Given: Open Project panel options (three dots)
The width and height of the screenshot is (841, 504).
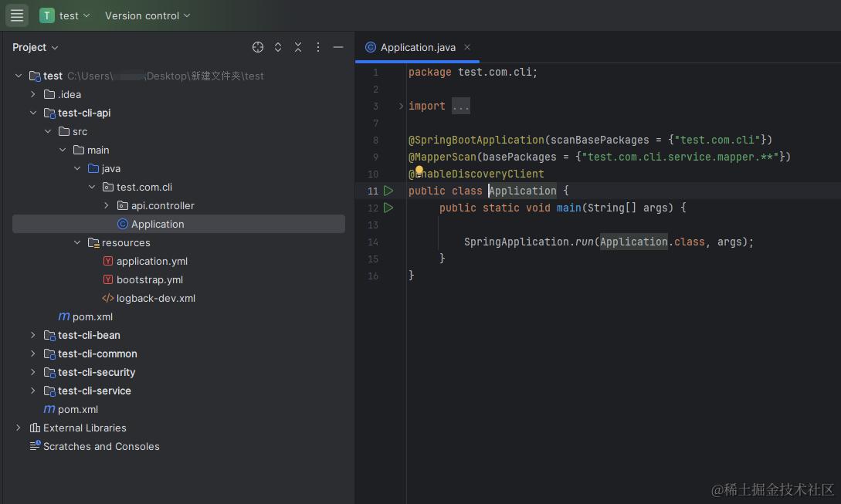Looking at the screenshot, I should (318, 47).
